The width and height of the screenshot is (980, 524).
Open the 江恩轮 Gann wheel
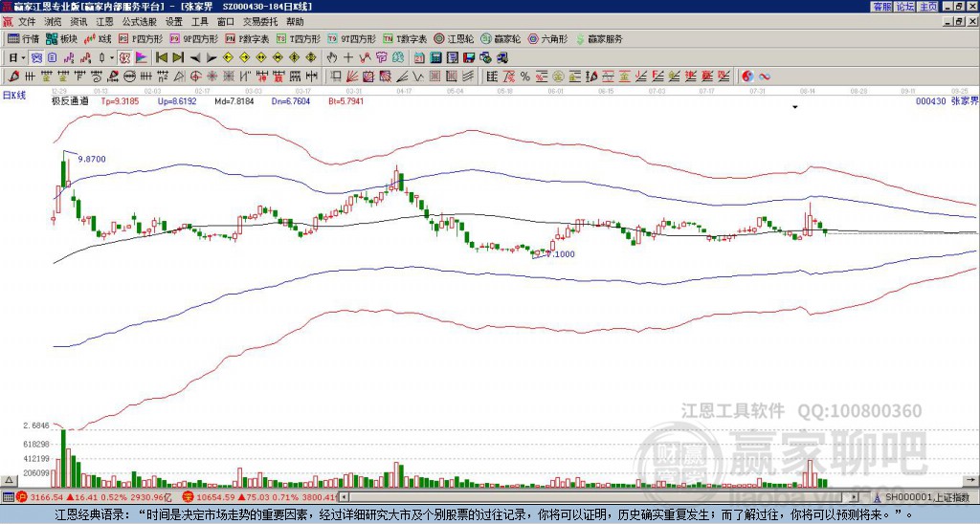pyautogui.click(x=454, y=38)
